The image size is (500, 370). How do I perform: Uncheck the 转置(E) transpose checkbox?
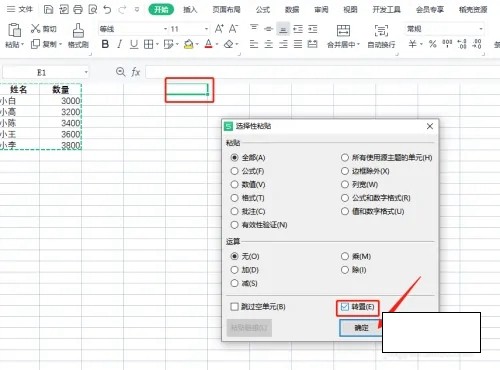coord(345,306)
